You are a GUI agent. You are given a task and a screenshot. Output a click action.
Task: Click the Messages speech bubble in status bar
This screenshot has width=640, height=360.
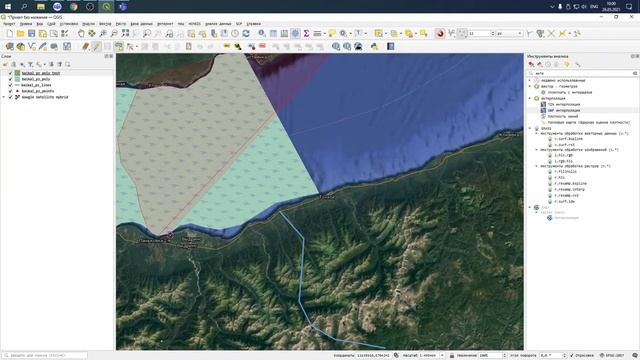635,356
